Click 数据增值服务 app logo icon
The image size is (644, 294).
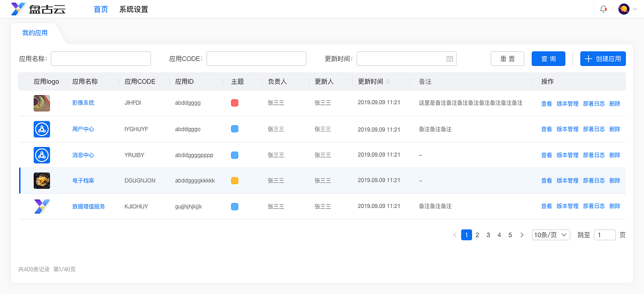click(x=42, y=206)
